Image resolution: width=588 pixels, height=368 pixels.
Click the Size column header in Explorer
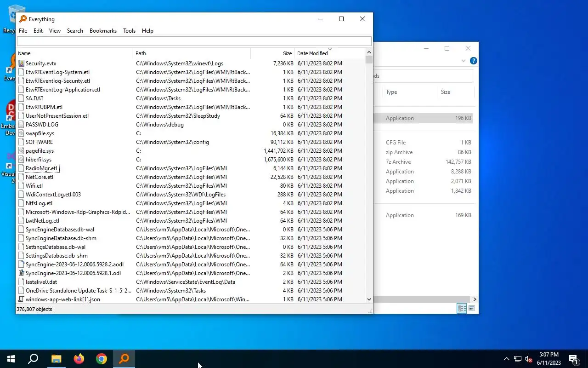tap(456, 92)
